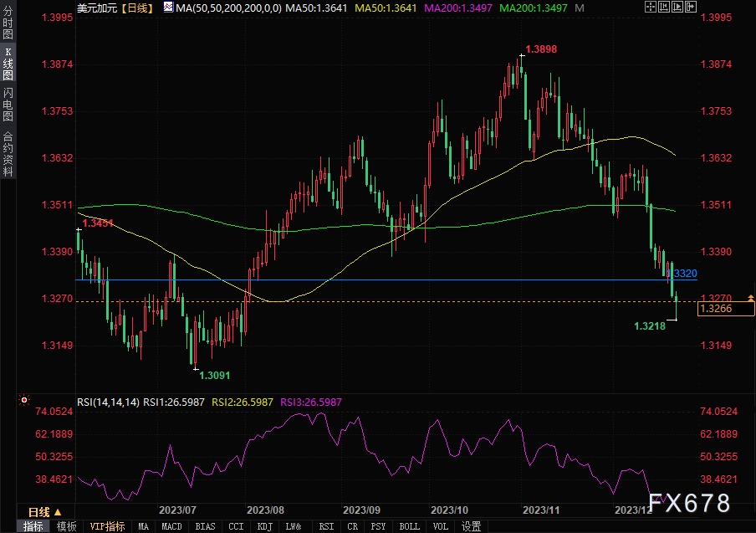Image resolution: width=756 pixels, height=533 pixels.
Task: Select the 指标 bottom tab
Action: [33, 526]
